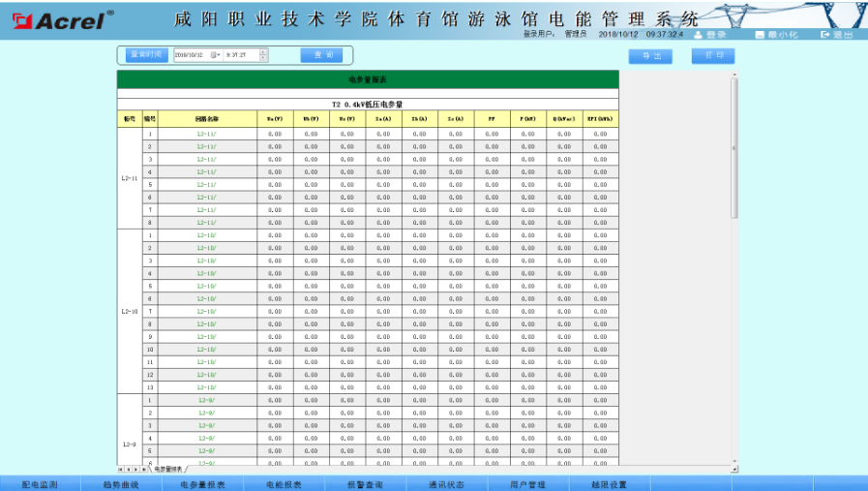Image resolution: width=868 pixels, height=491 pixels.
Task: Click the 导出 export button
Action: [650, 56]
